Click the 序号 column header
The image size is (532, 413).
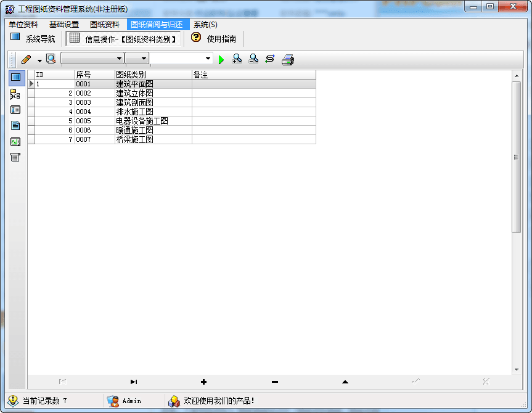(x=95, y=75)
